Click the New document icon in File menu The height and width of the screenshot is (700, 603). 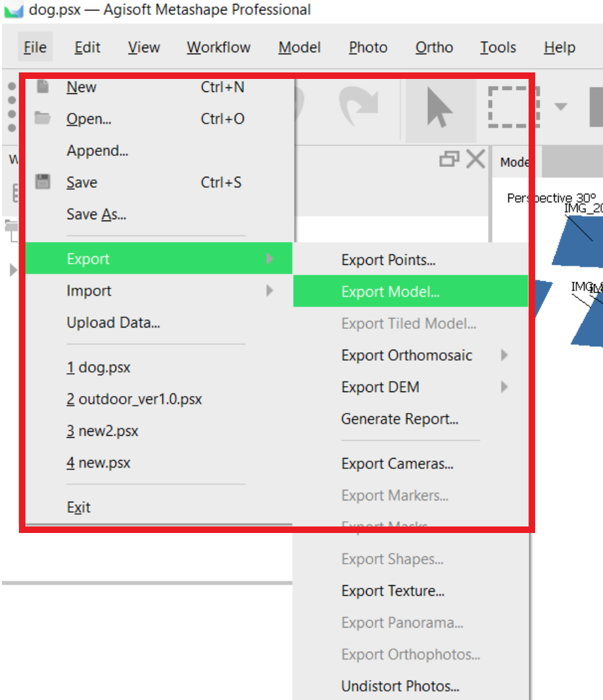pos(43,87)
